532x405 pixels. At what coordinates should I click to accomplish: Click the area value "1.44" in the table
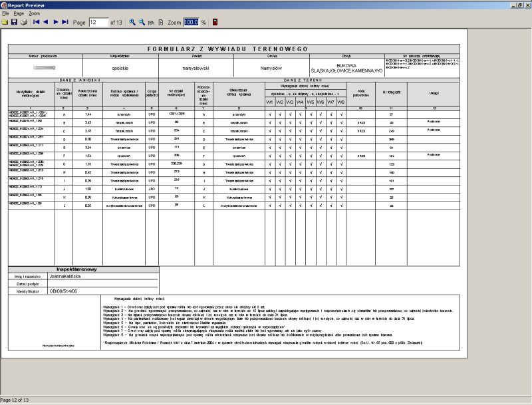88,114
